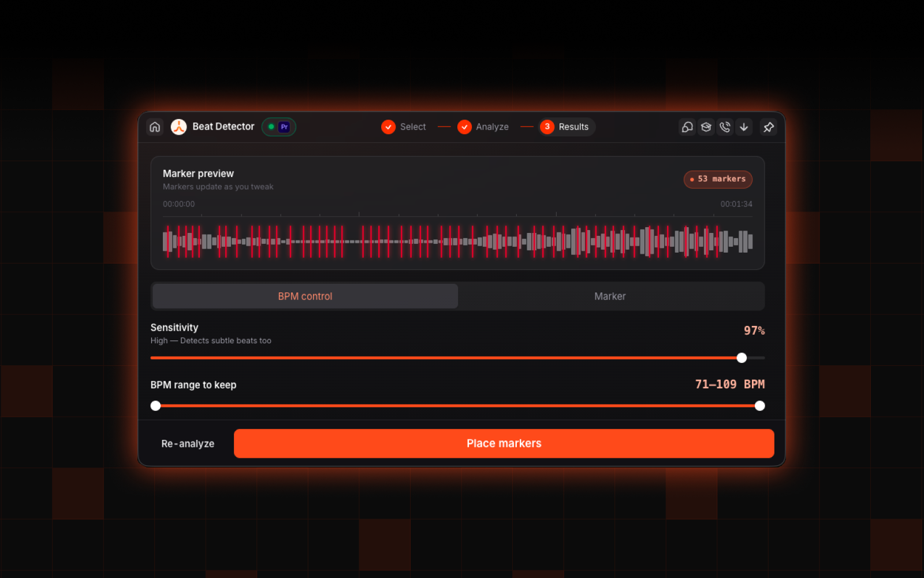Click the 00:01:34 end timecode
The image size is (924, 578).
(736, 204)
